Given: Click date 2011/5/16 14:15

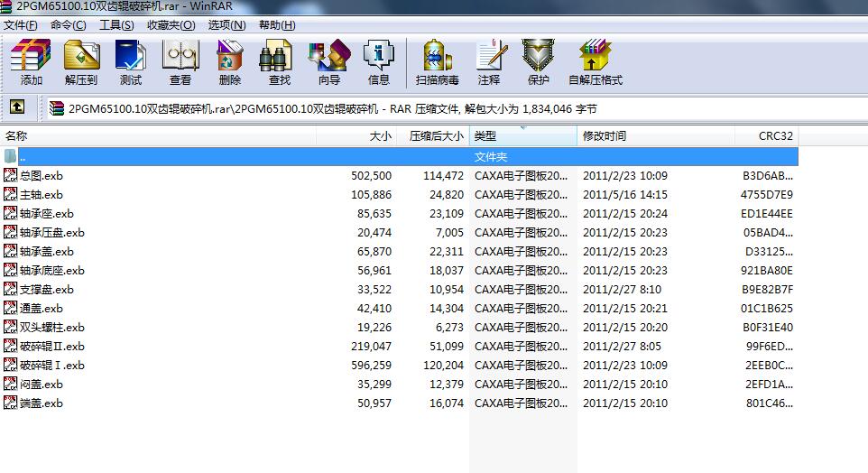Looking at the screenshot, I should (x=625, y=194).
